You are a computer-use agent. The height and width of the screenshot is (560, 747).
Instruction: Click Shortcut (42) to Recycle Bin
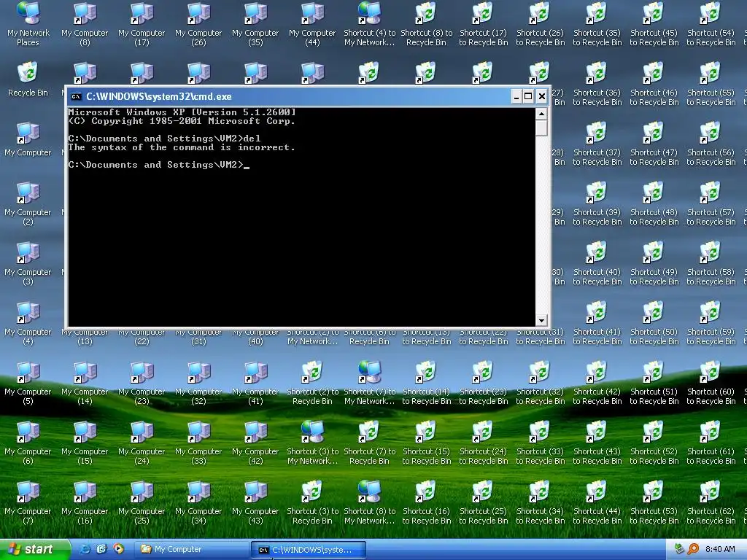click(597, 383)
